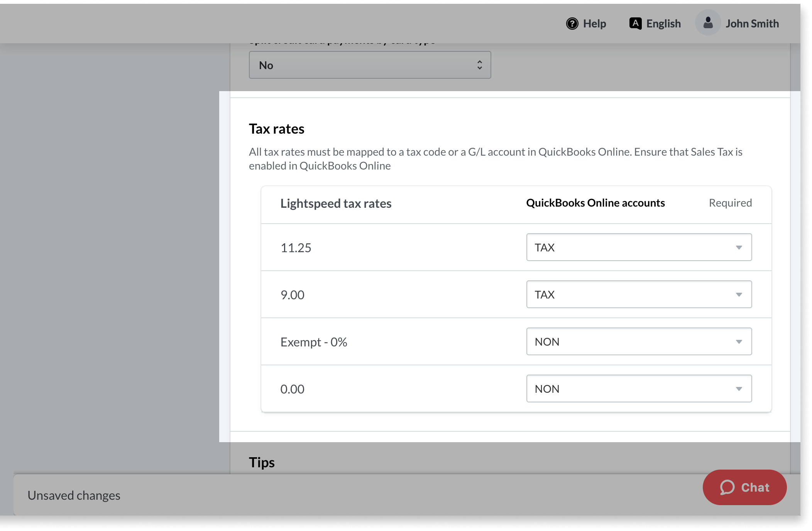
Task: Click John Smith's avatar icon
Action: click(x=708, y=23)
